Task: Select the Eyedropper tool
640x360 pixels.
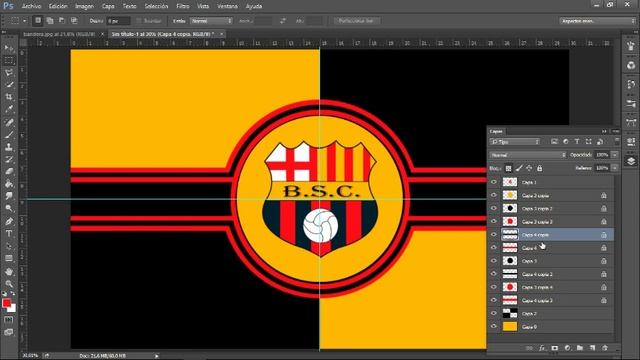Action: 9,110
